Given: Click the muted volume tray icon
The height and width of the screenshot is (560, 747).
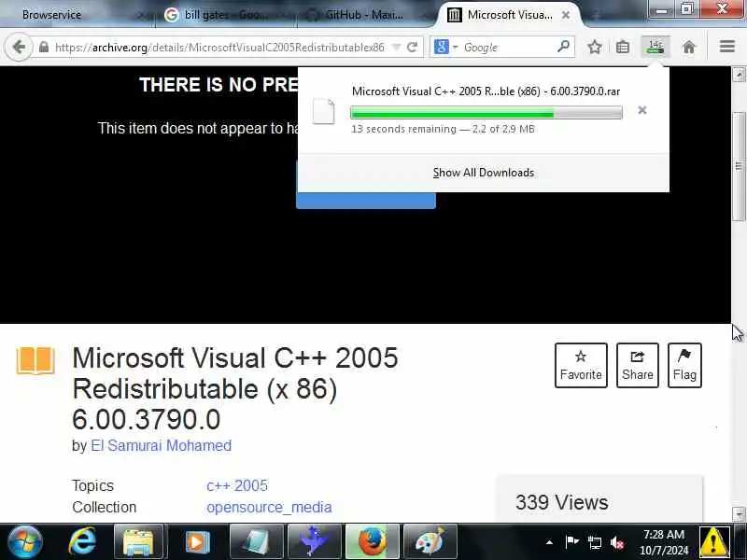Looking at the screenshot, I should (617, 542).
